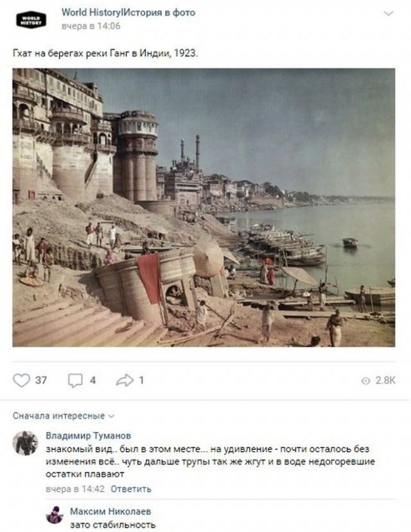Click the comment count 4
The image size is (411, 532).
point(92,381)
